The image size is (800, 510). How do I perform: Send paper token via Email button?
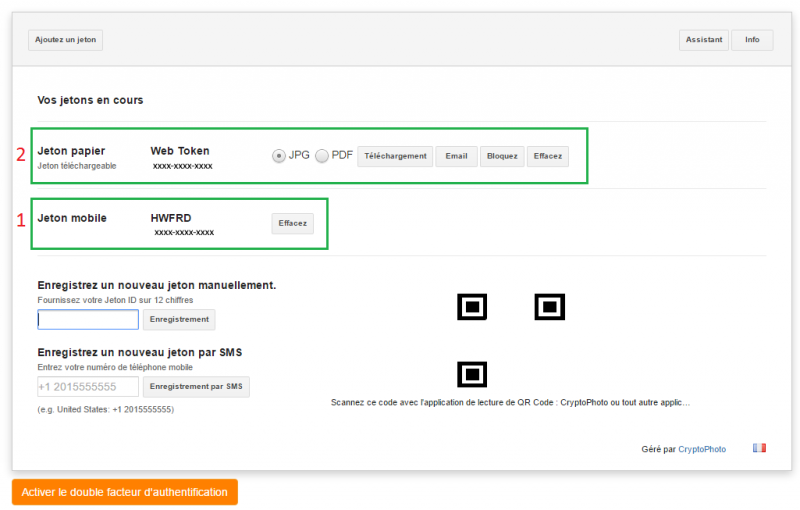[455, 157]
